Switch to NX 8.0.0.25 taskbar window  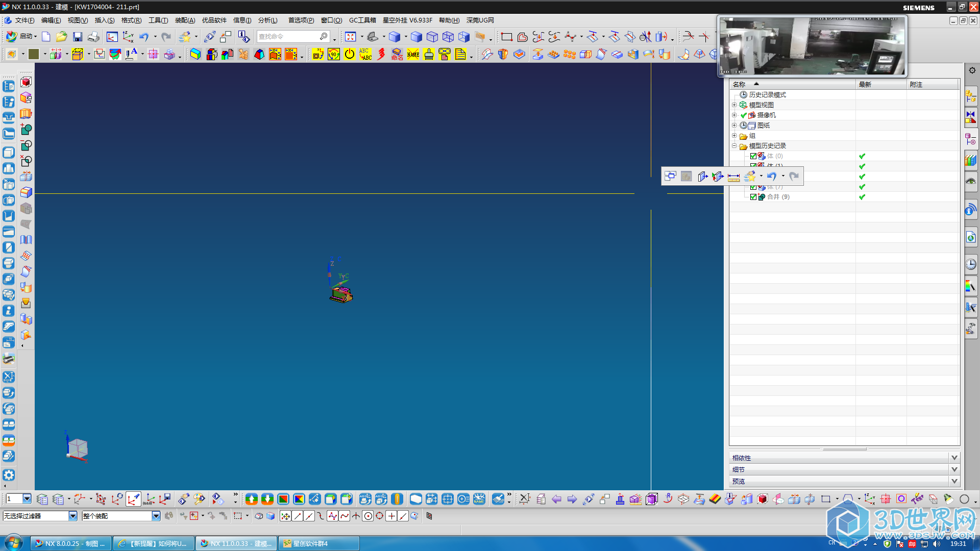70,544
